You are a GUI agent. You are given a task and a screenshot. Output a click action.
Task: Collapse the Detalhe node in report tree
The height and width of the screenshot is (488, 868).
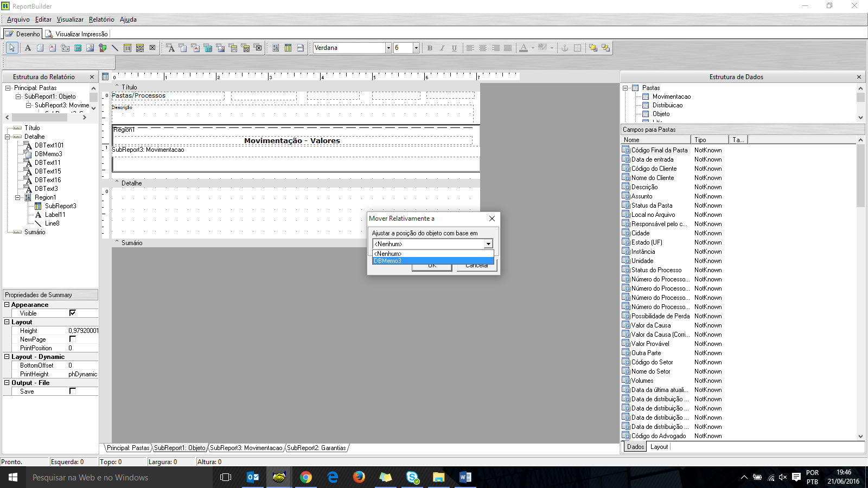(8, 137)
